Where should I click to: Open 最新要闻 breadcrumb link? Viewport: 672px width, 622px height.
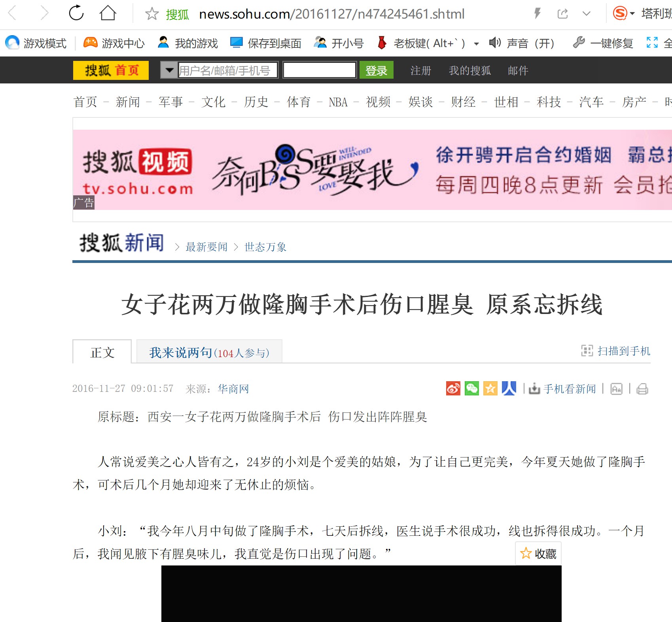207,247
